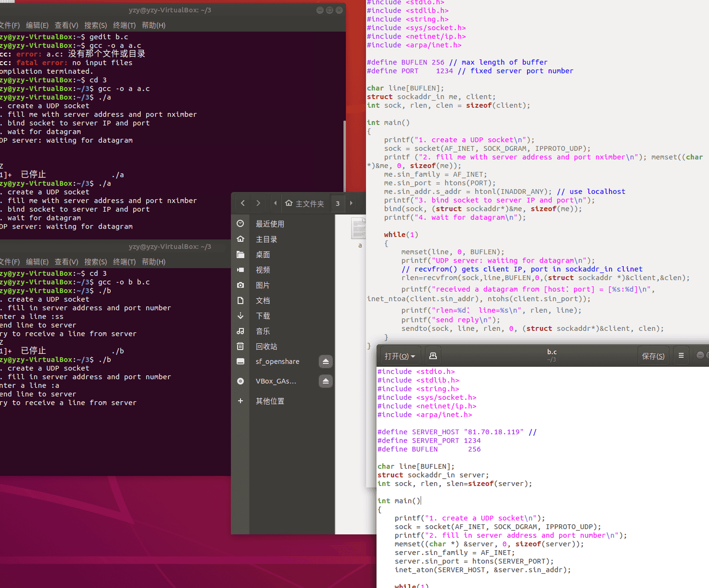The width and height of the screenshot is (709, 588).
Task: Open the gedit hamburger menu
Action: pyautogui.click(x=681, y=355)
